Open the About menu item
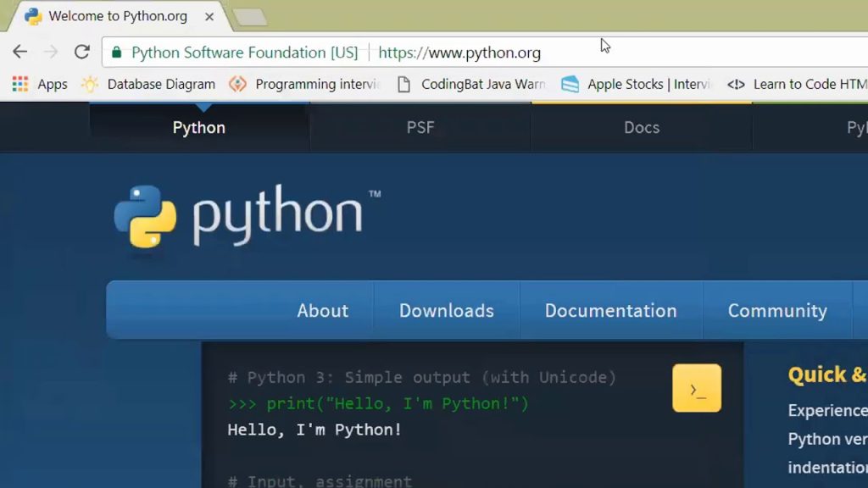This screenshot has height=488, width=868. tap(323, 310)
